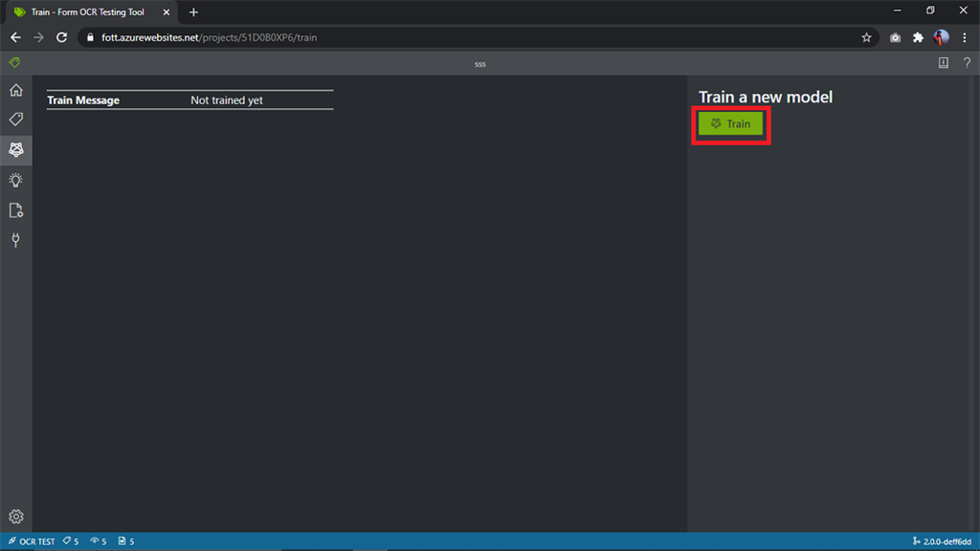Viewport: 980px width, 551px height.
Task: Open Connections using the plug icon
Action: [x=15, y=240]
